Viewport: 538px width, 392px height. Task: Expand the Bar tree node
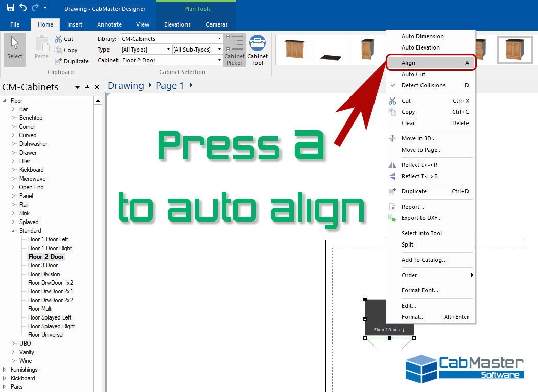click(x=13, y=109)
